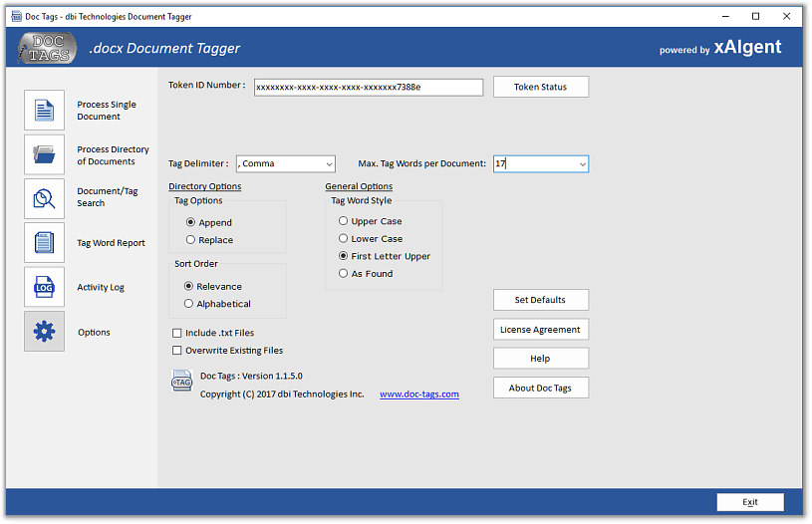Click the app icon in the title bar
This screenshot has height=524, width=812.
point(17,16)
